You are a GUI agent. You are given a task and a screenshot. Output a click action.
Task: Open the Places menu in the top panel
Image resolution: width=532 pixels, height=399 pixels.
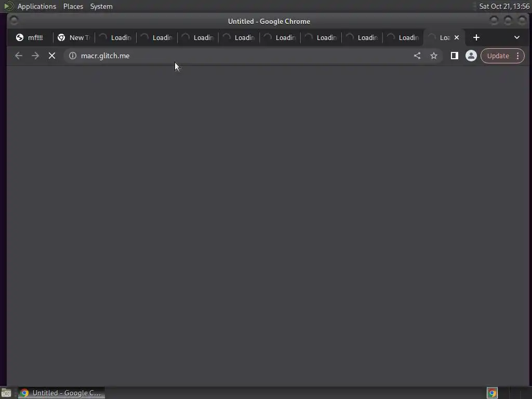pos(73,6)
